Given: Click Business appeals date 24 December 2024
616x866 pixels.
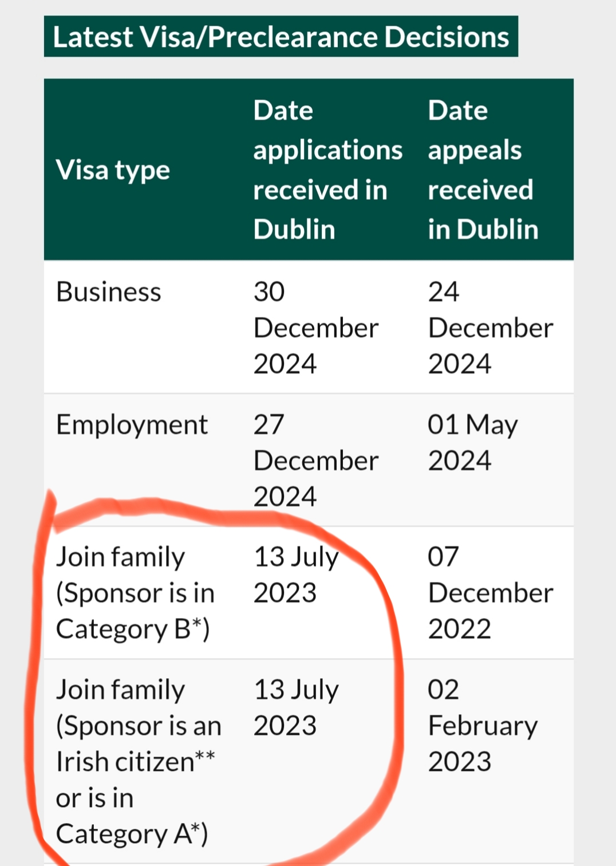Looking at the screenshot, I should (490, 328).
